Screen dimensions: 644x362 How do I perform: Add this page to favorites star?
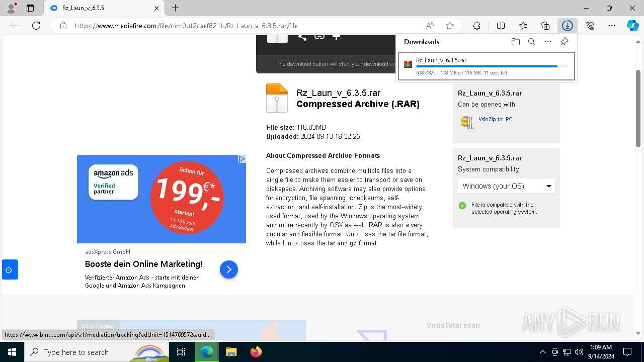pos(450,26)
